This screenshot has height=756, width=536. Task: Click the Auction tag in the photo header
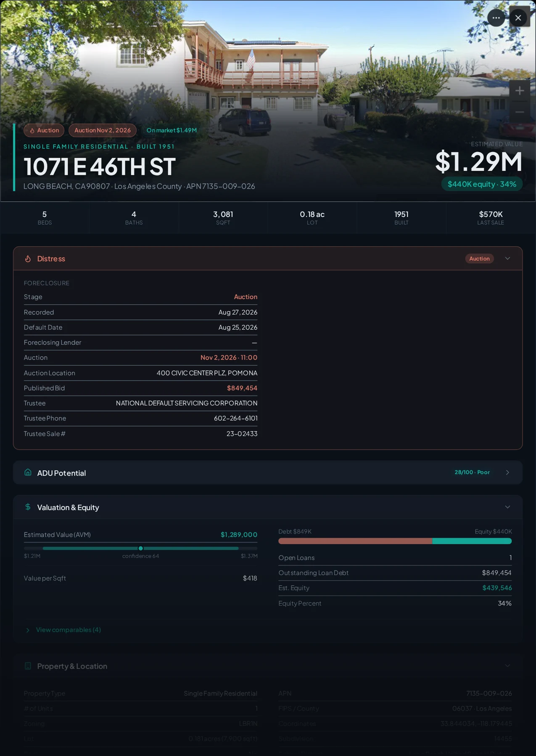point(44,130)
